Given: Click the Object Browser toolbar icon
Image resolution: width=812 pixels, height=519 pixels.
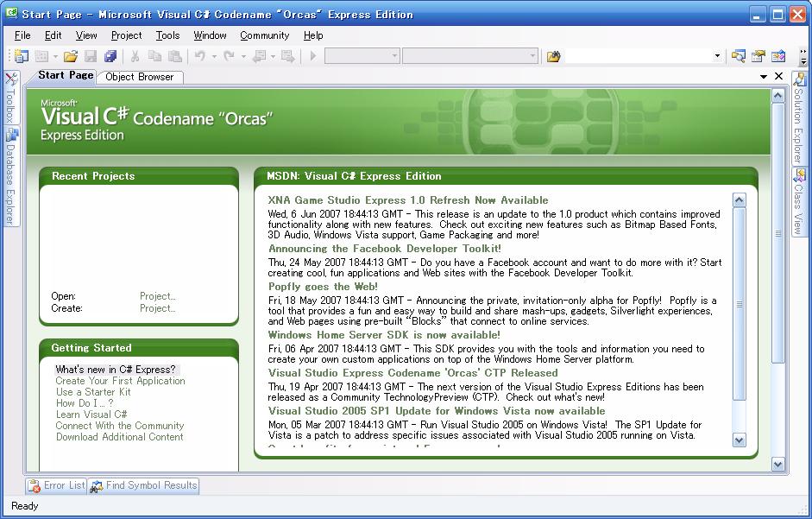Looking at the screenshot, I should [778, 56].
